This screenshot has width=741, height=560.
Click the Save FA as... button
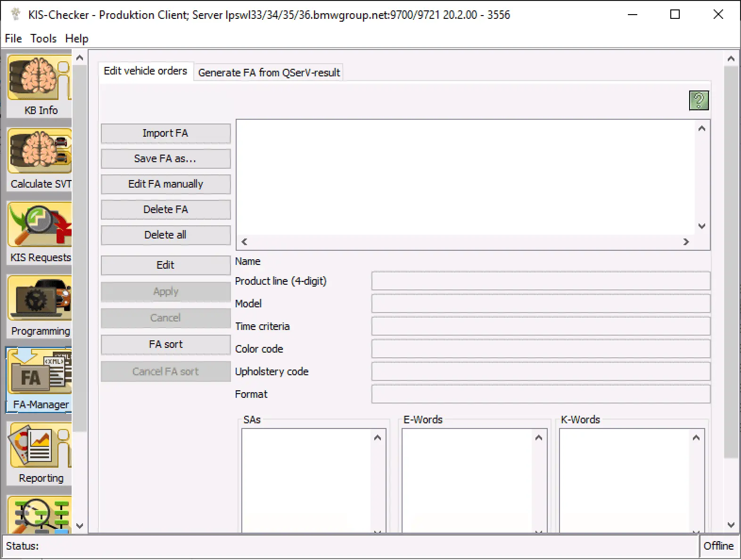pos(165,159)
